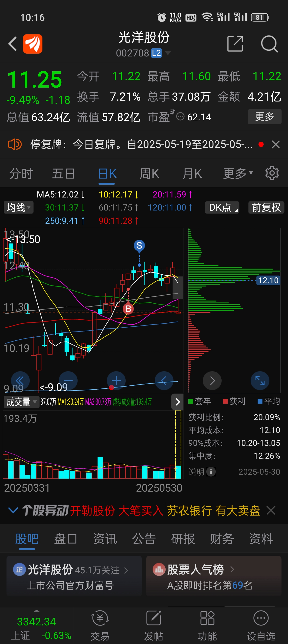
Task: Tap the L2 level badge
Action: (x=157, y=53)
